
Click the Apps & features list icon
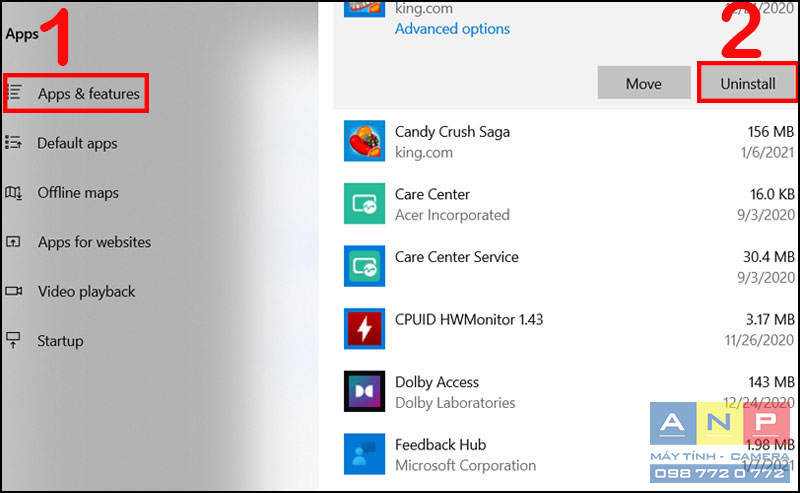click(x=14, y=93)
